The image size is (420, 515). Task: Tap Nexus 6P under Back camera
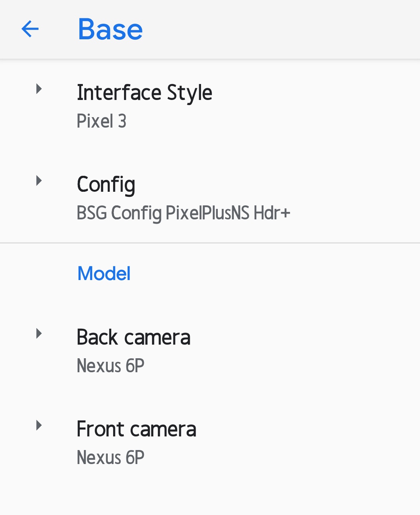coord(110,366)
